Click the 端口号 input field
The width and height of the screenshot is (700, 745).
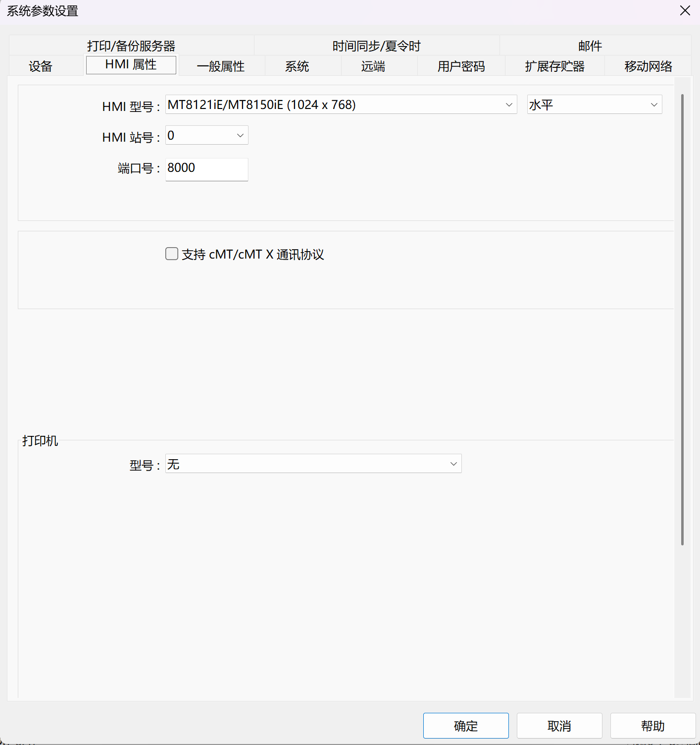click(206, 169)
